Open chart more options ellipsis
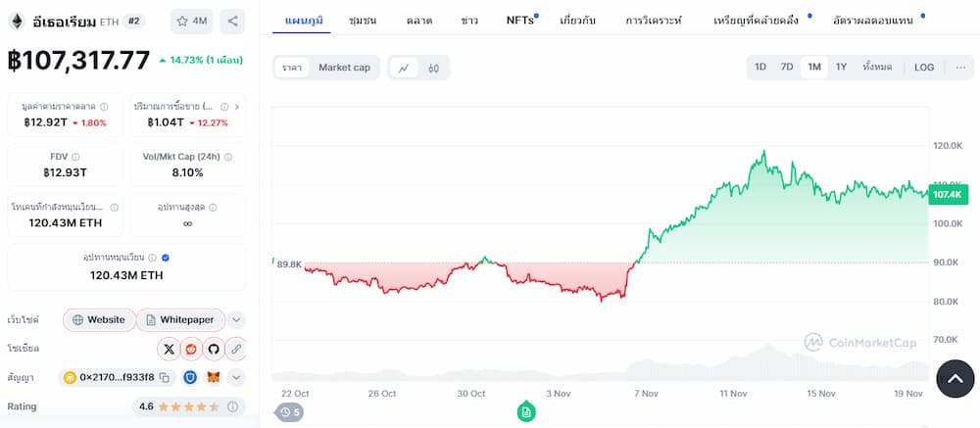This screenshot has width=980, height=428. [x=960, y=68]
